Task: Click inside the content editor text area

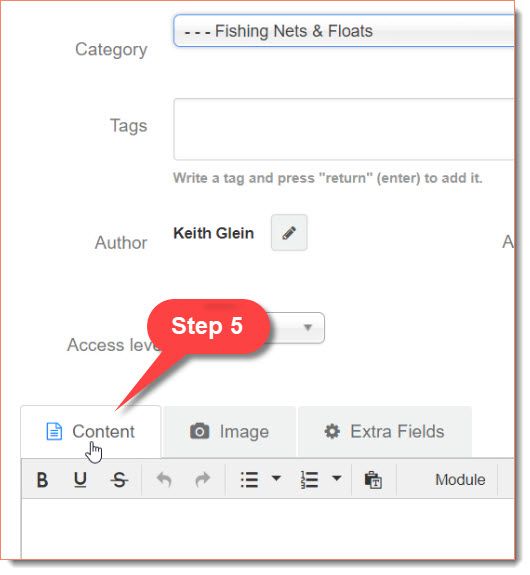Action: 268,529
